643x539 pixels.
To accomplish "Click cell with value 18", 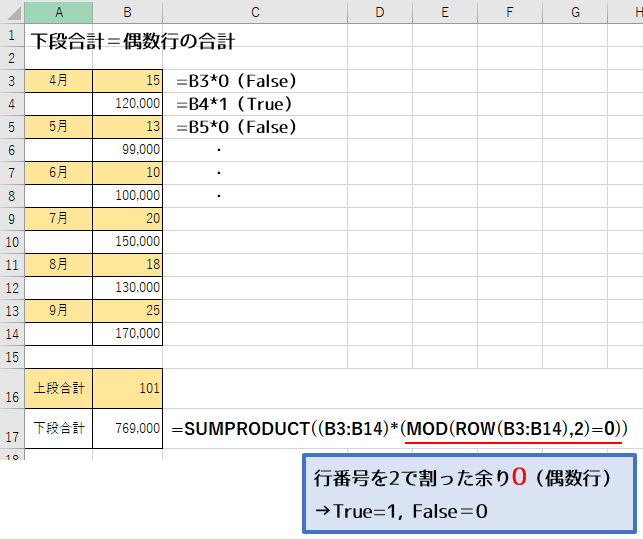I will pos(128,265).
